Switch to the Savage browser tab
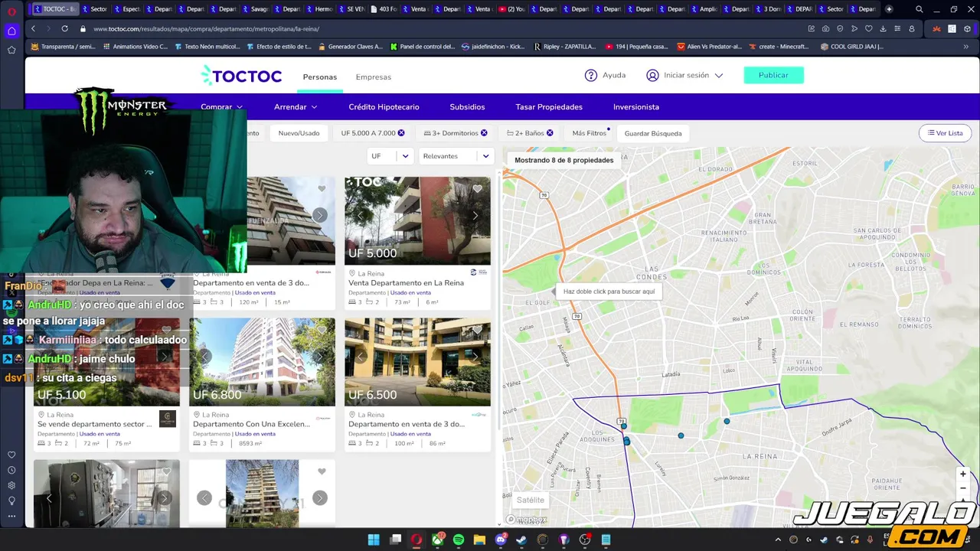Viewport: 980px width, 551px height. click(x=255, y=9)
